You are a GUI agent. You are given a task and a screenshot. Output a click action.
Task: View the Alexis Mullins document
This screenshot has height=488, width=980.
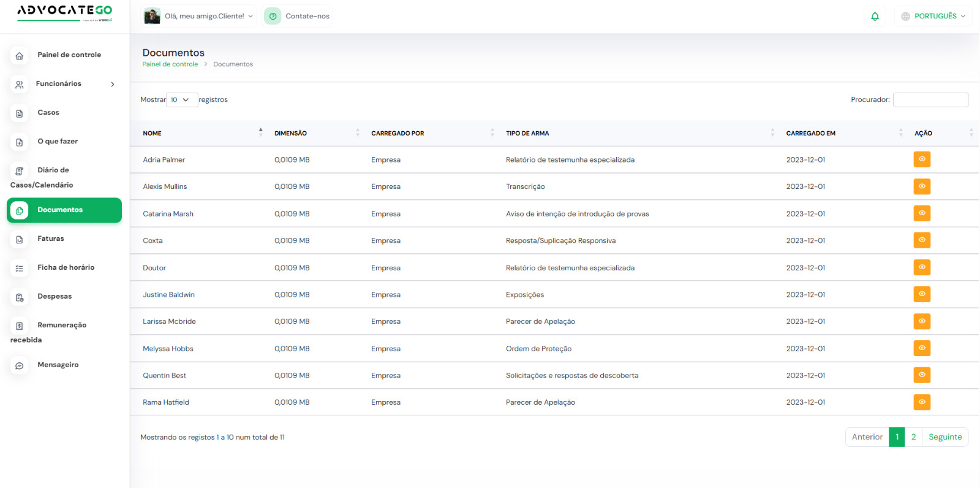(x=922, y=186)
